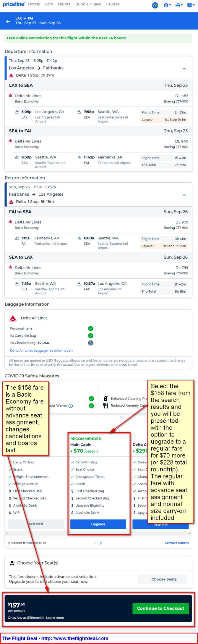Open the Learn more monthly payment link
This screenshot has height=644, width=198.
55,618
